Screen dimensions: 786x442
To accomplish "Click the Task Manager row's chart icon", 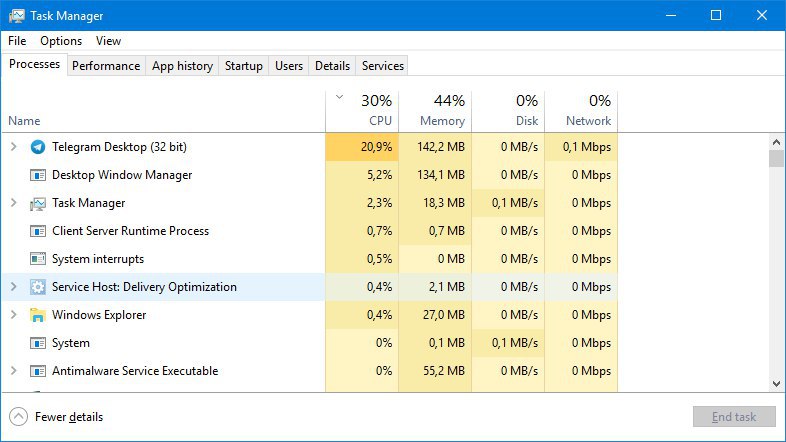I will [x=38, y=203].
